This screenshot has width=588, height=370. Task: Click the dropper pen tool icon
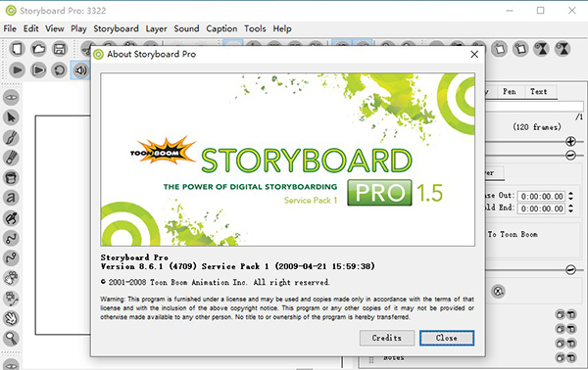(x=11, y=218)
